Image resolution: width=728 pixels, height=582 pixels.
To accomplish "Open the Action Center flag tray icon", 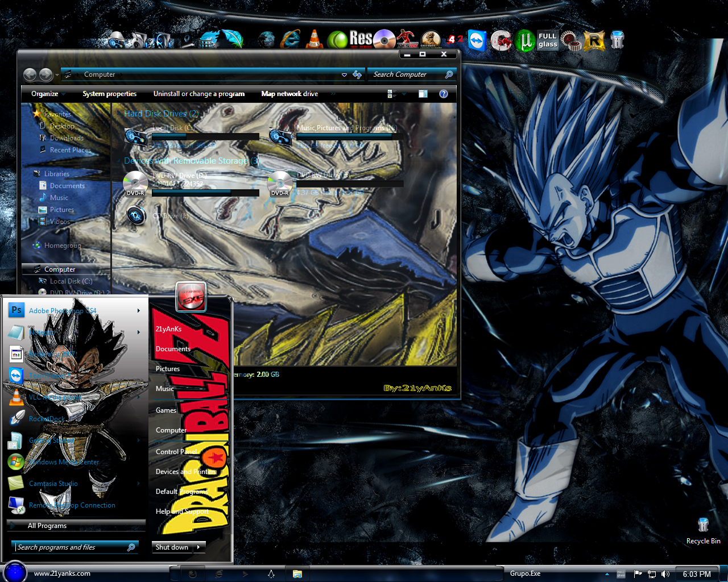I will point(638,574).
